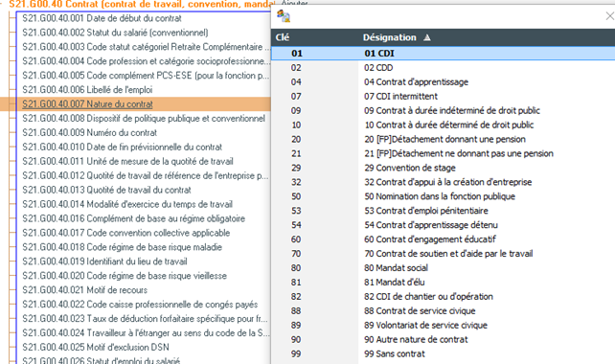The width and height of the screenshot is (615, 364).
Task: Select S21.G00.40.024 Travailleur à l'étranger
Action: coord(146,333)
